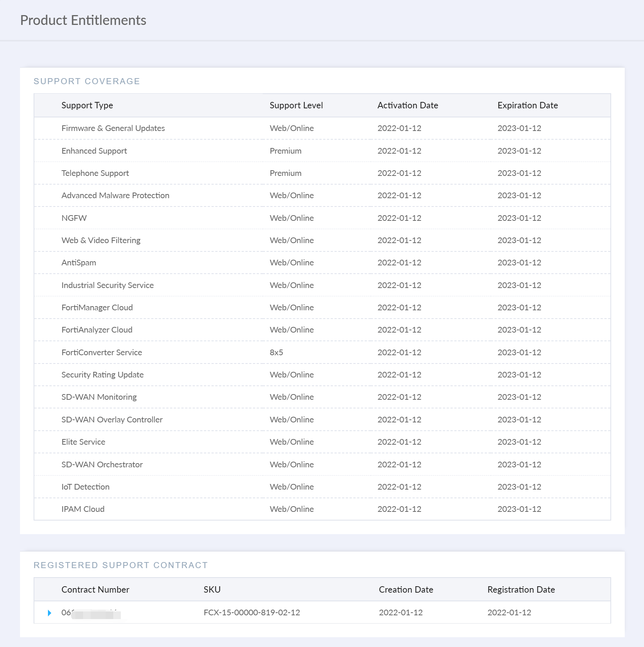Screen dimensions: 644x647
Task: Click the NGFW support type
Action: coord(74,218)
